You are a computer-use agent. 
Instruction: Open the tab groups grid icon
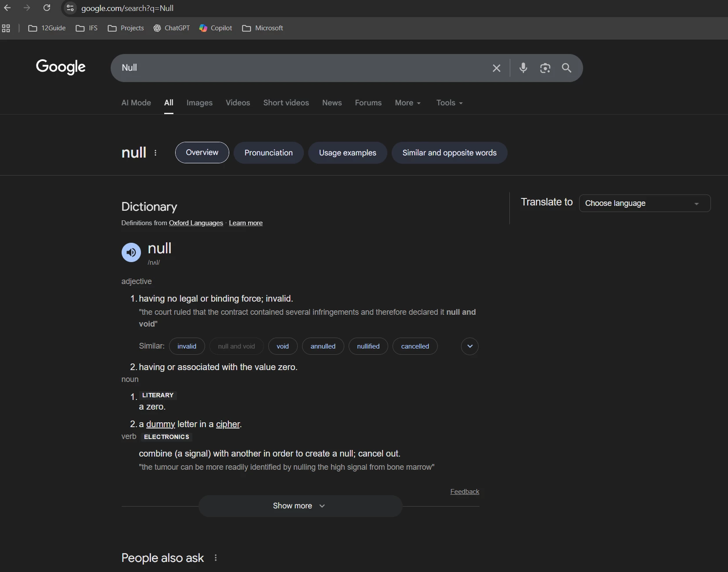pos(6,28)
